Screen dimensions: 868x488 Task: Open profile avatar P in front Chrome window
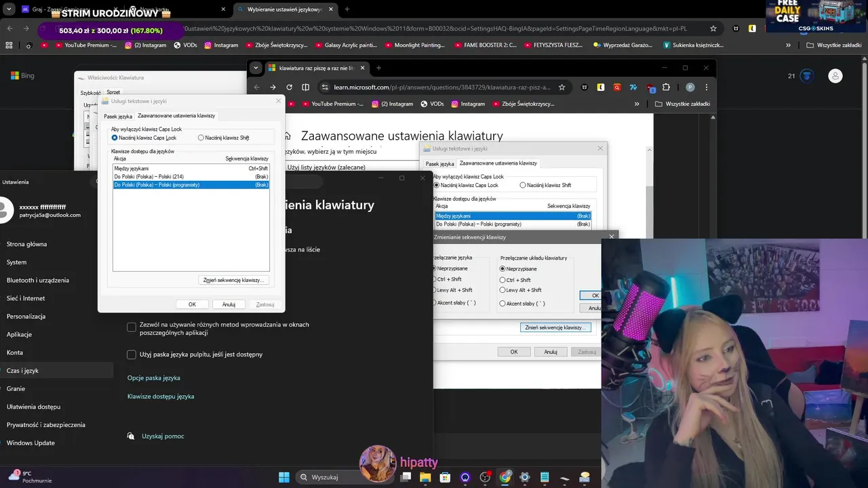point(690,87)
